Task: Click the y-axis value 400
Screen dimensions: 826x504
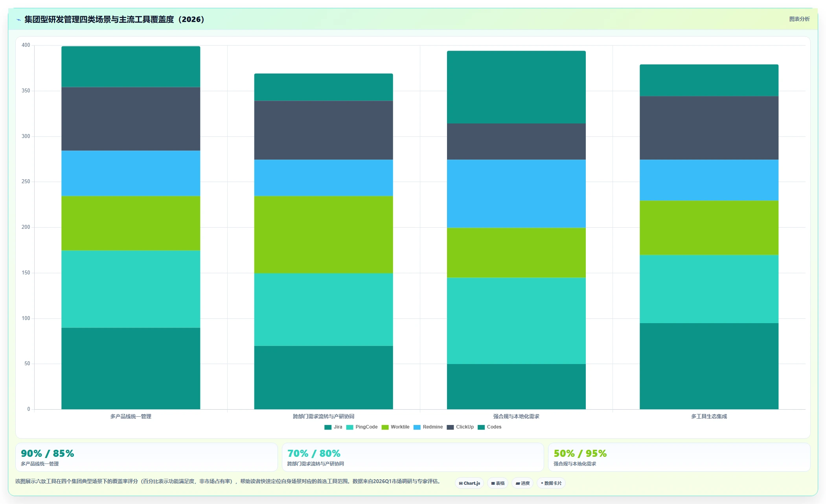Action: [x=26, y=45]
